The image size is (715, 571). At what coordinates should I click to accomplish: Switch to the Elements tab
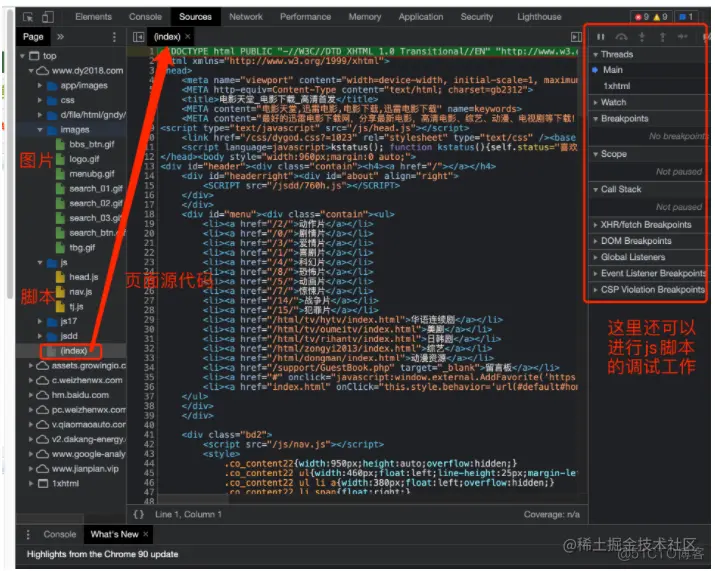(93, 17)
